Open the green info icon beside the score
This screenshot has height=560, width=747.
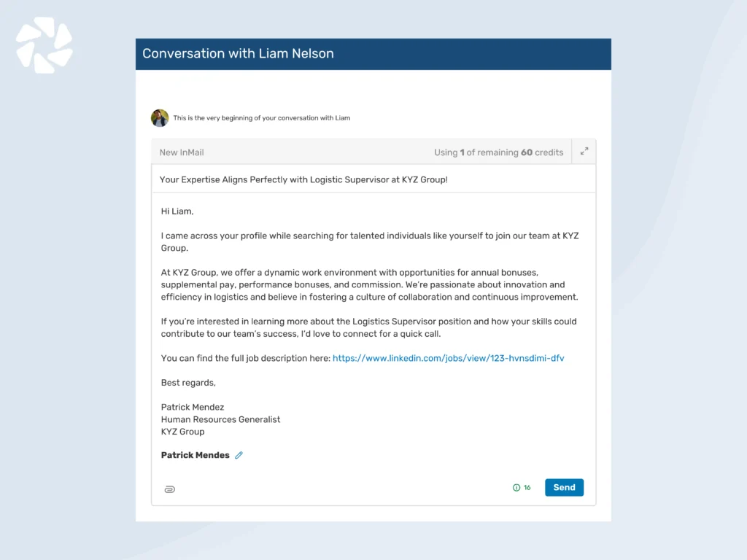pos(516,487)
